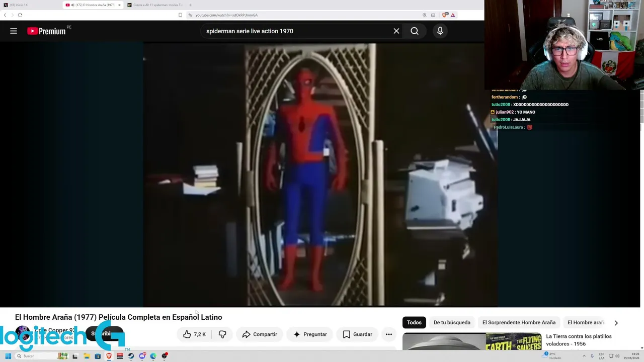The height and width of the screenshot is (362, 644).
Task: Click the Brave Shields lion icon
Action: coord(445,15)
